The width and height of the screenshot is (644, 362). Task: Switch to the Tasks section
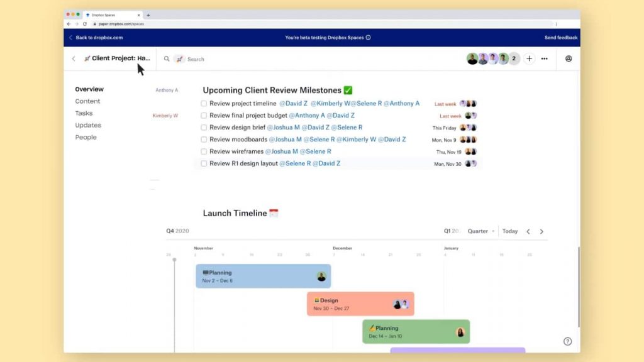pyautogui.click(x=84, y=113)
